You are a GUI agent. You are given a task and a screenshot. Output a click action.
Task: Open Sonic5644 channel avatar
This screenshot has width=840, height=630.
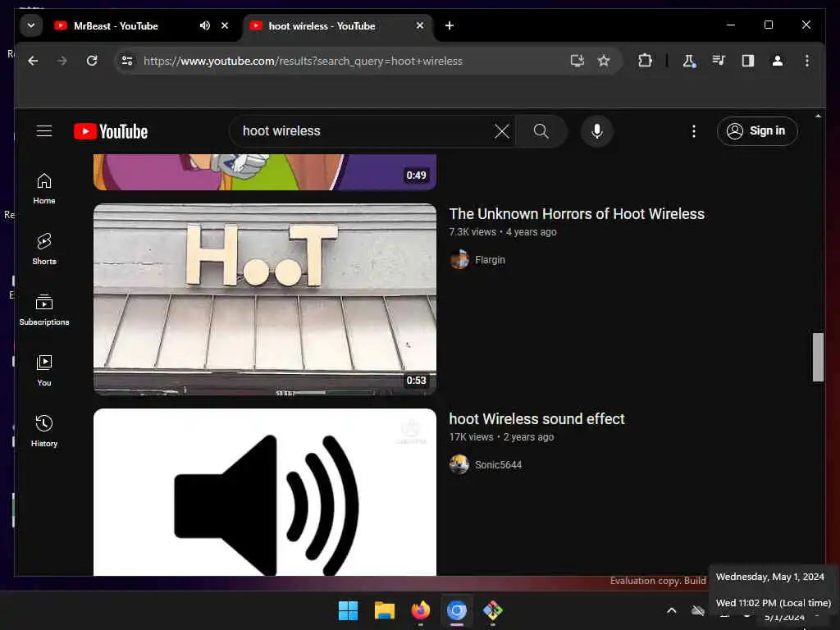click(459, 465)
